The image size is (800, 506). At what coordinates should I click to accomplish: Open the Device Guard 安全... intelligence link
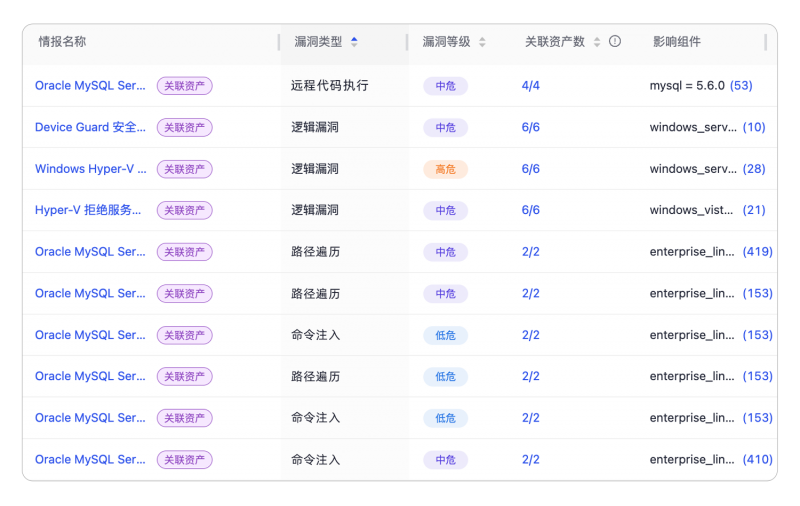click(x=90, y=127)
